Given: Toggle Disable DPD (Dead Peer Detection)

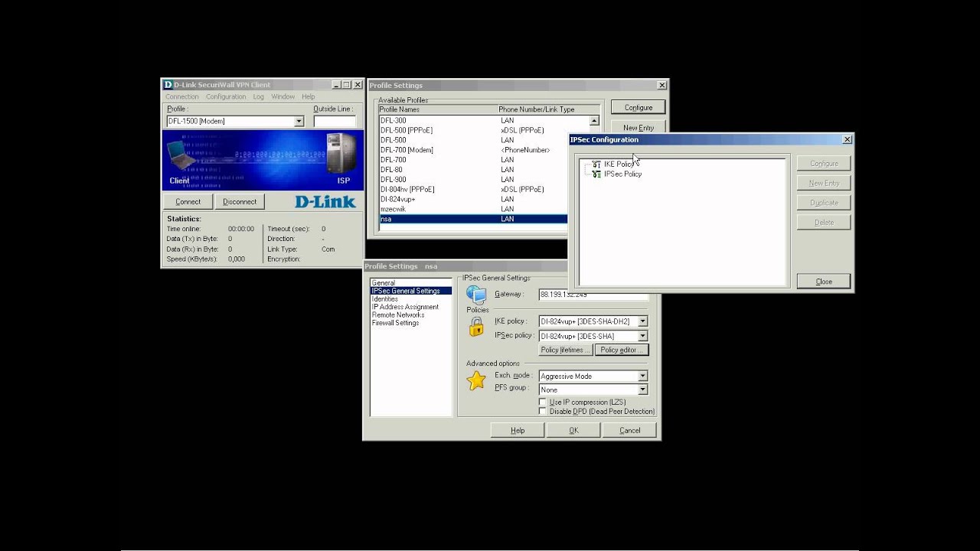Looking at the screenshot, I should [x=543, y=412].
